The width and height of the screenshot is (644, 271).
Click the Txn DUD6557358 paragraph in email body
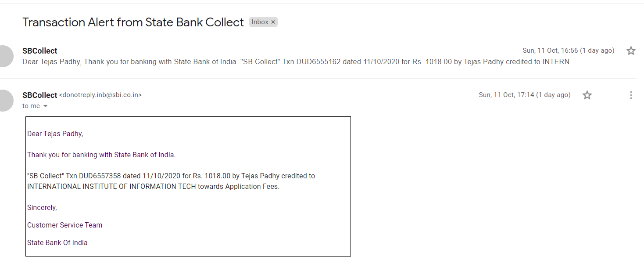tap(171, 181)
